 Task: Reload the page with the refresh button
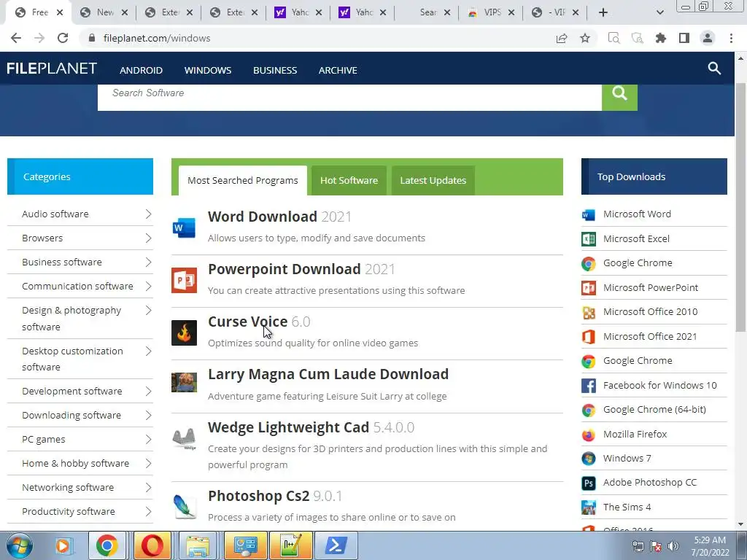click(63, 38)
